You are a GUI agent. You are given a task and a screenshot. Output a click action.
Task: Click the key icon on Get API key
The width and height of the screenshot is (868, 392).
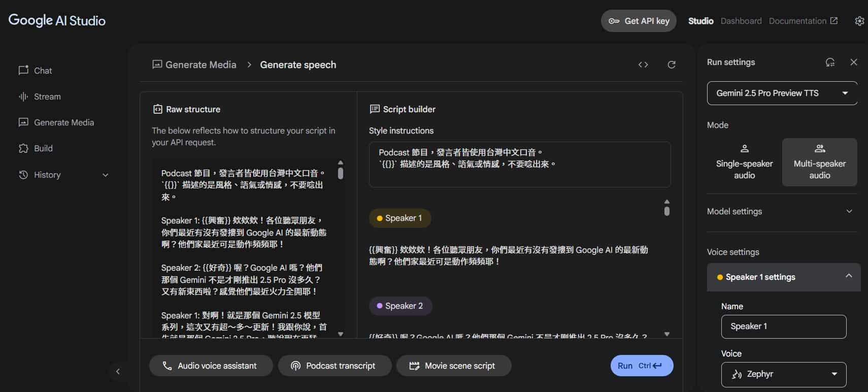point(614,21)
